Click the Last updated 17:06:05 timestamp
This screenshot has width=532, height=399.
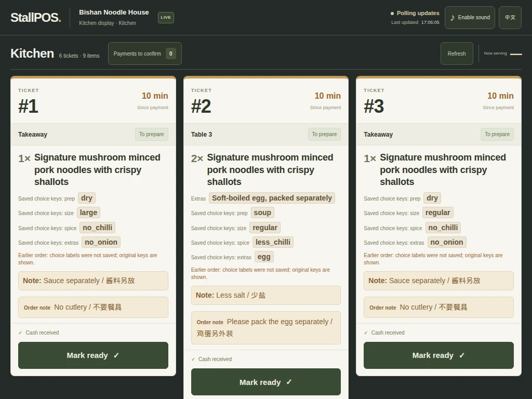[415, 22]
